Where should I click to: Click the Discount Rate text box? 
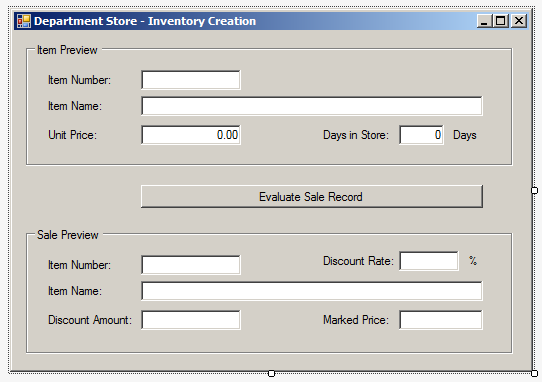429,261
